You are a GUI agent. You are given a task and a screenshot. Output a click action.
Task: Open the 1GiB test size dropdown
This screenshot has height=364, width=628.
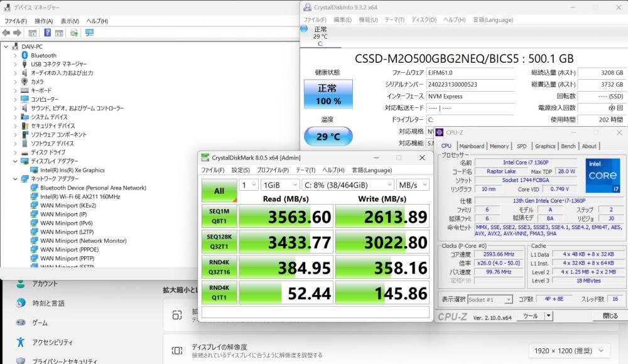(x=280, y=185)
